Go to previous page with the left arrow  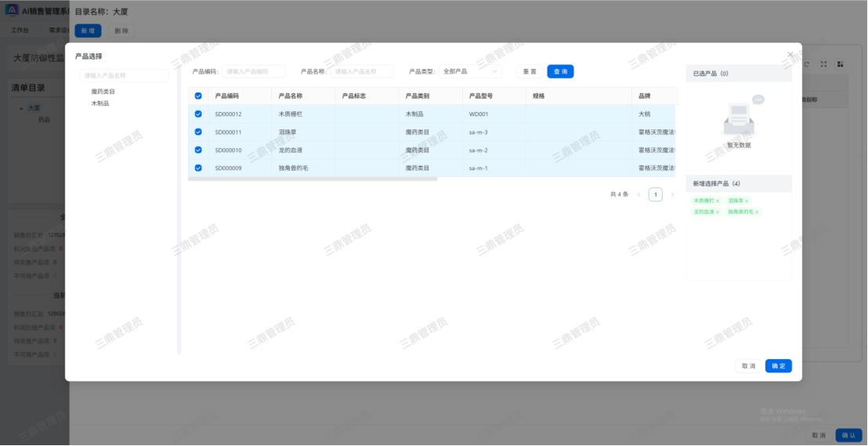[638, 194]
